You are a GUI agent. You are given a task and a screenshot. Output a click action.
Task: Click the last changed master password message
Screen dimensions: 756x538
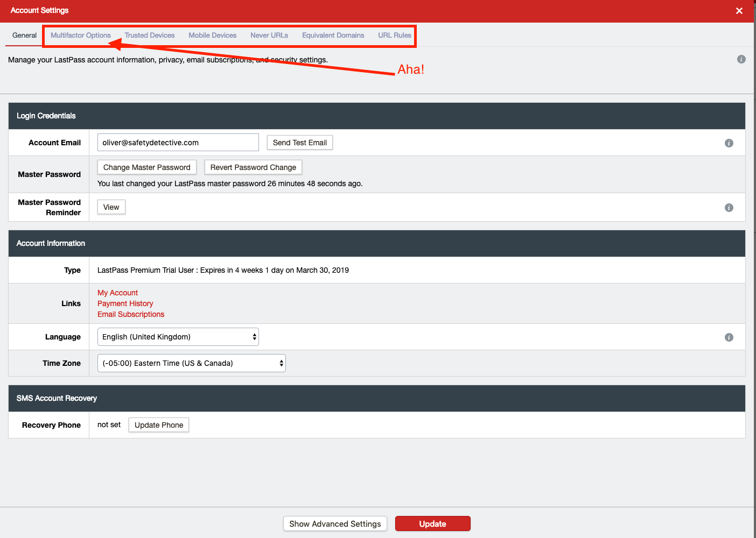pyautogui.click(x=230, y=183)
